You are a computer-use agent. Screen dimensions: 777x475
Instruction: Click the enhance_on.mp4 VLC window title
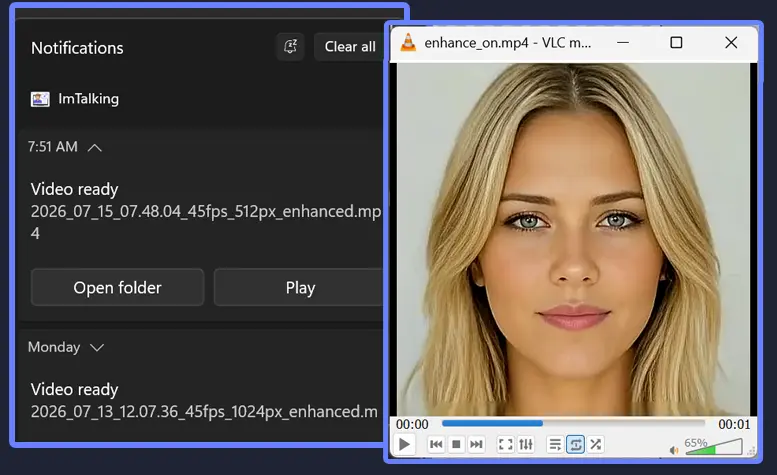coord(507,43)
